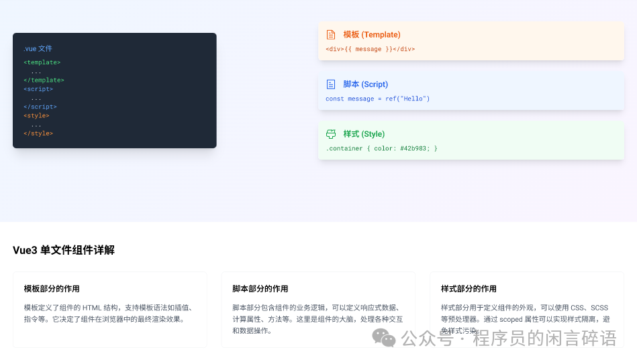
Task: Click the Template card document icon
Action: pyautogui.click(x=331, y=35)
